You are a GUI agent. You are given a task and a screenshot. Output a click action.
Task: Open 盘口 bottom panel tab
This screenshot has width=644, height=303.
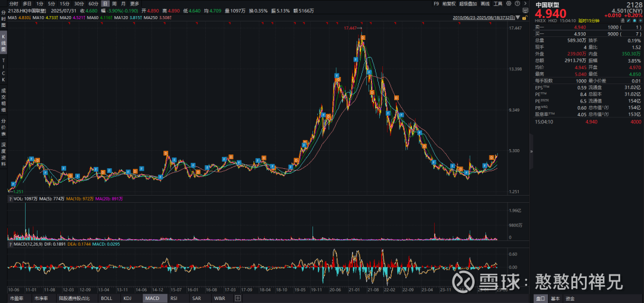[540, 298]
